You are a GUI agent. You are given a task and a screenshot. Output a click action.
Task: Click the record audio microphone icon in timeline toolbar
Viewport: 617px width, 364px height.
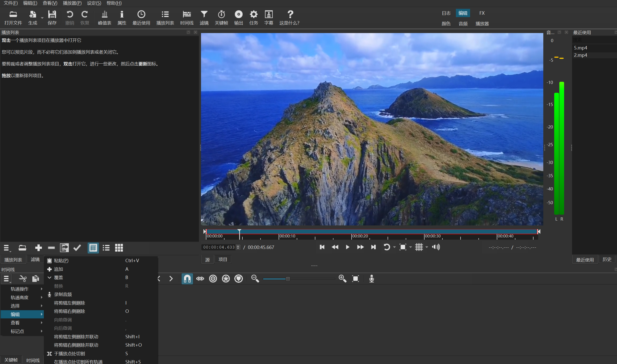point(371,279)
